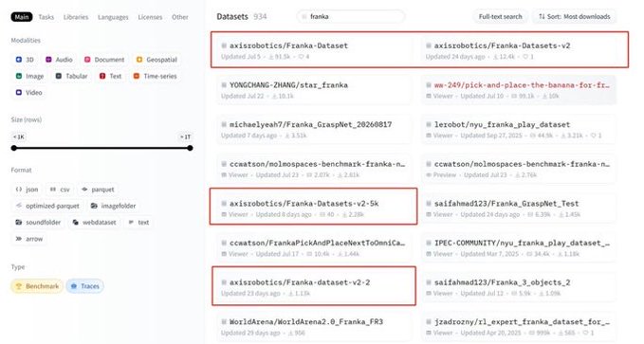Click download icon under michaelyeah7/Franka_GraspNet_20260817
This screenshot has width=644, height=344.
[287, 136]
